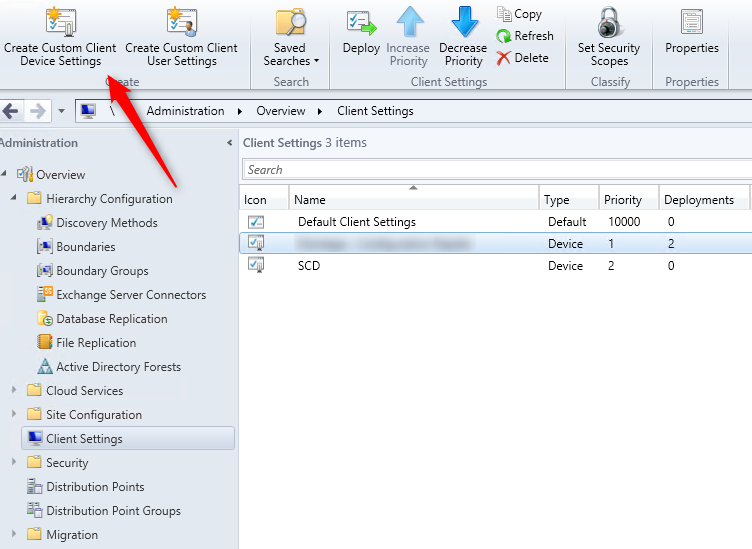Click Overview in the breadcrumb path
Screen dimensions: 752x549
281,111
